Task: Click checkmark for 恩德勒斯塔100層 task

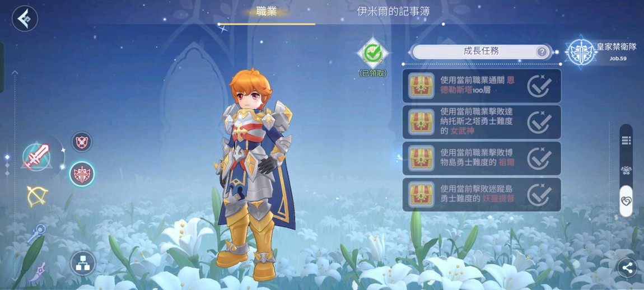Action: click(x=539, y=86)
